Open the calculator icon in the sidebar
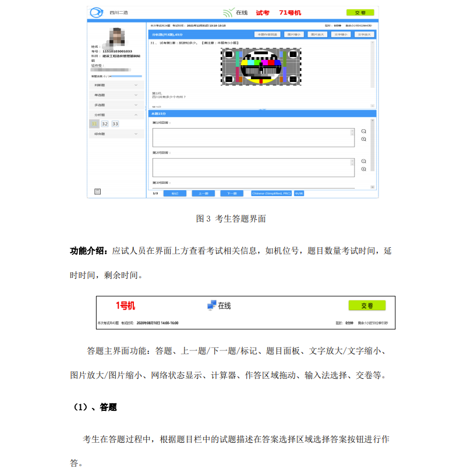460x476 pixels. click(x=97, y=191)
